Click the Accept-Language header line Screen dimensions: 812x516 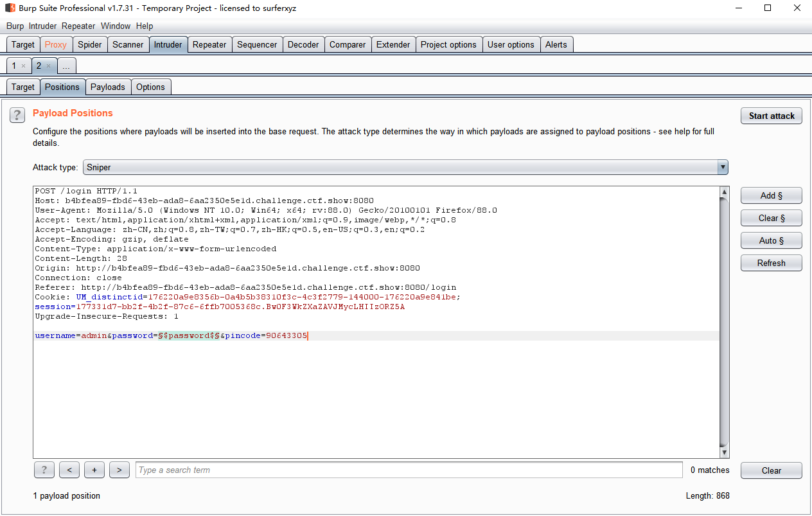pos(230,229)
